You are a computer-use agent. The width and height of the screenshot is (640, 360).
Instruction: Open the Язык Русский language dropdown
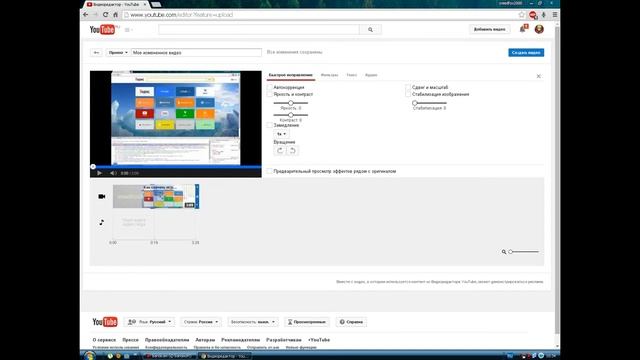[x=150, y=322]
